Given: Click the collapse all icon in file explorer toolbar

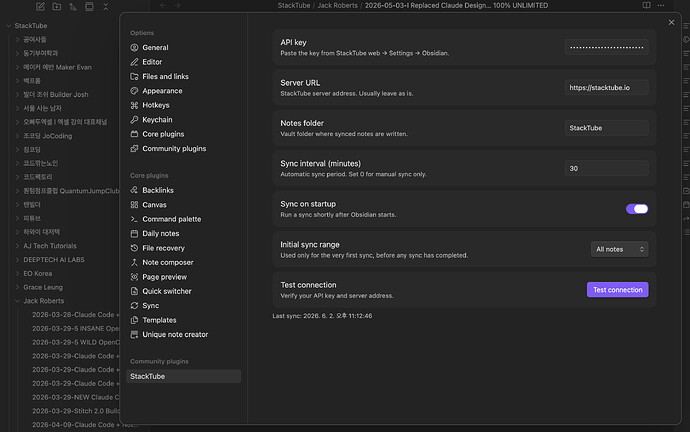Looking at the screenshot, I should pyautogui.click(x=106, y=7).
